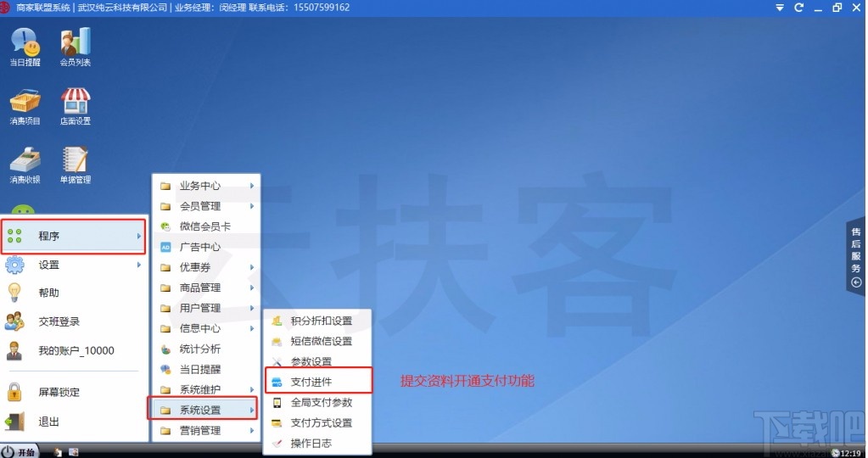This screenshot has width=868, height=458.
Task: Click the 退出 exit entry
Action: pos(74,422)
